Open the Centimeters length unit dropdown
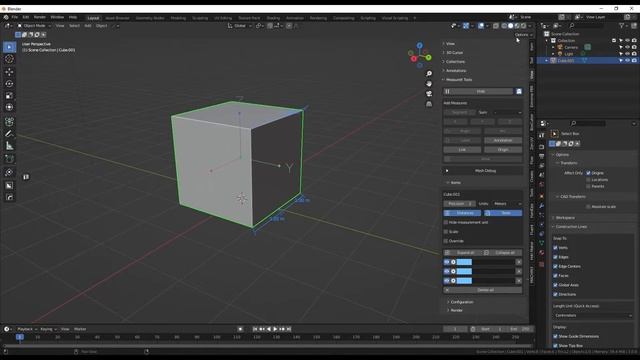The height and width of the screenshot is (360, 640). pyautogui.click(x=593, y=316)
